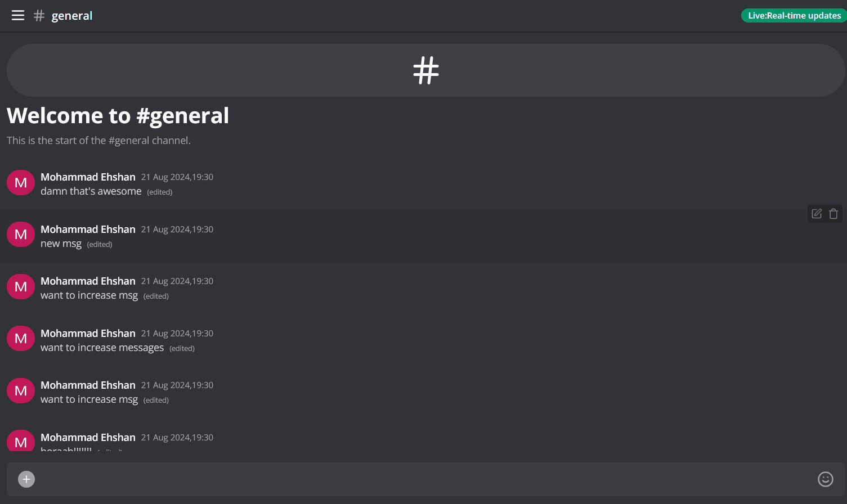
Task: Click the hash icon beside the general title
Action: click(x=39, y=16)
